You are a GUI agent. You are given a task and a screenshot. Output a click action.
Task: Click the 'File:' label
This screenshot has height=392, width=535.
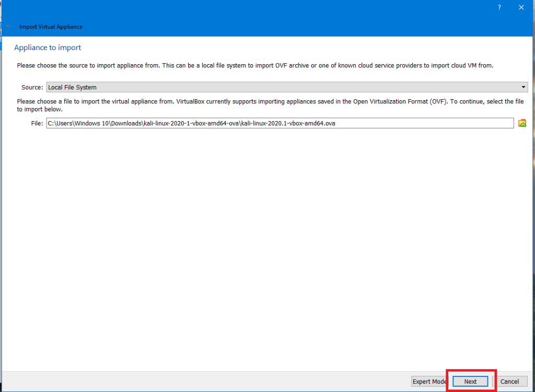click(x=37, y=123)
